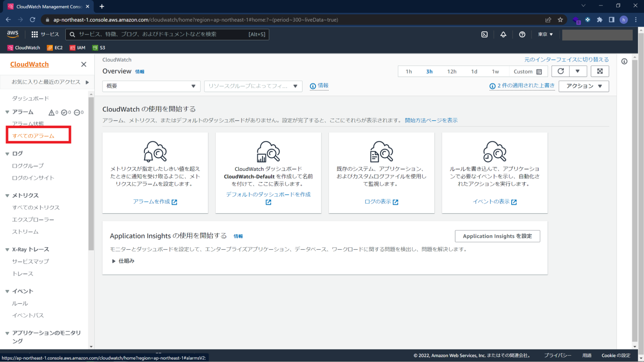644x362 pixels.
Task: Open the CloudWatch sidebar title link
Action: coord(29,64)
